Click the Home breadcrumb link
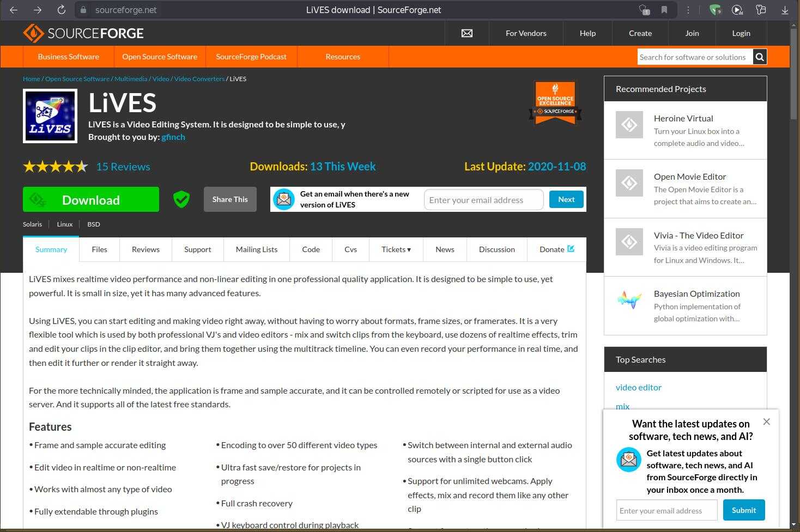This screenshot has width=800, height=532. click(32, 79)
